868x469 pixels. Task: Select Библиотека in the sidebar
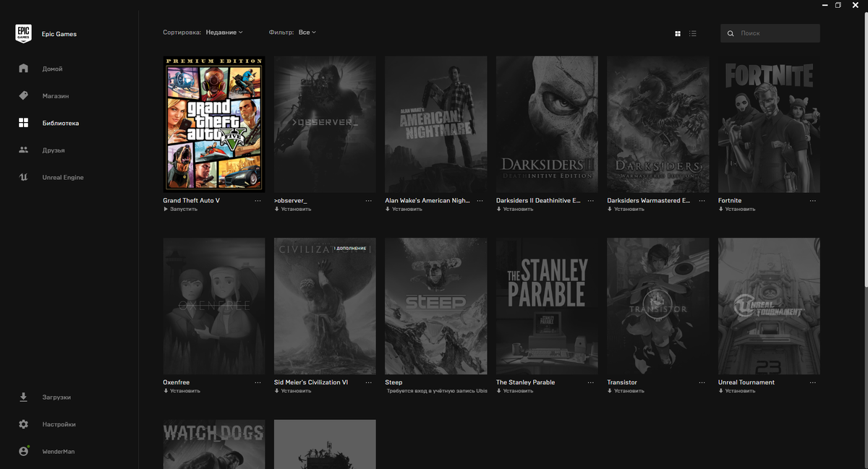pos(61,124)
